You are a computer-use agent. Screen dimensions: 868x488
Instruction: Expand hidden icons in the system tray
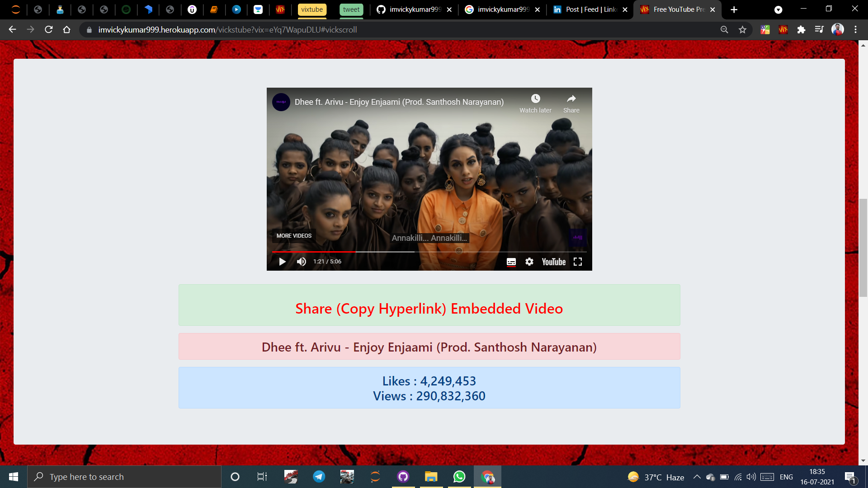pos(696,477)
